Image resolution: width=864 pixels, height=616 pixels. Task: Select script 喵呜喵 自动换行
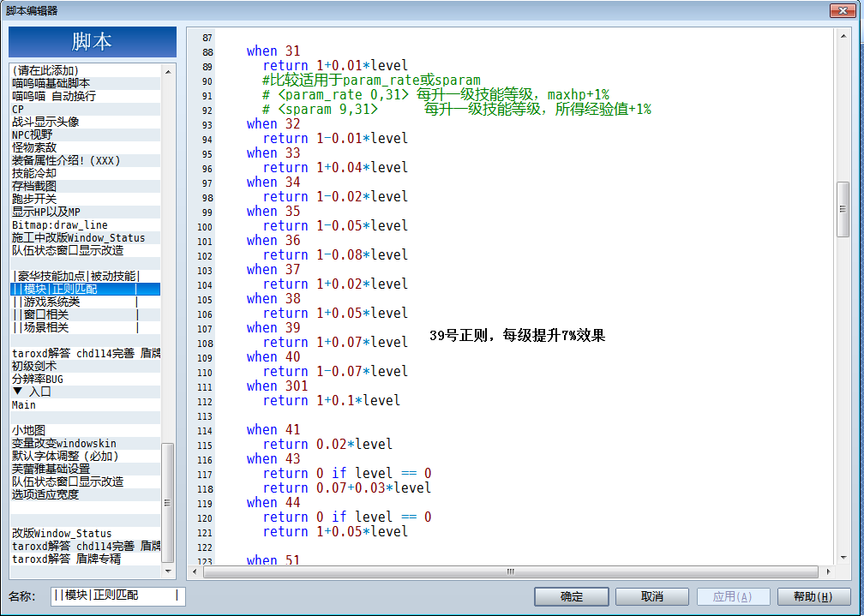[x=86, y=96]
